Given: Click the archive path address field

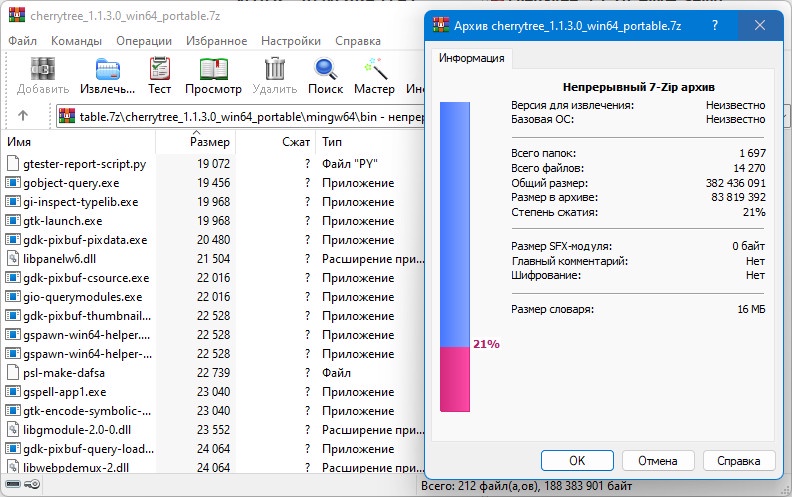Looking at the screenshot, I should pos(240,117).
